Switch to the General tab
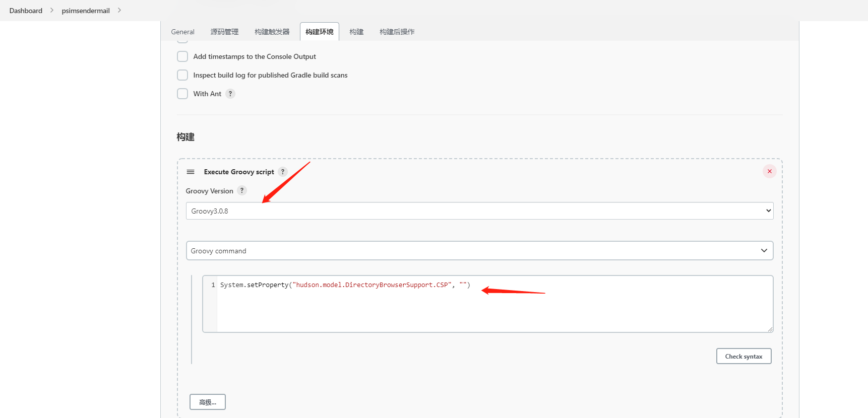The image size is (868, 418). pyautogui.click(x=182, y=32)
